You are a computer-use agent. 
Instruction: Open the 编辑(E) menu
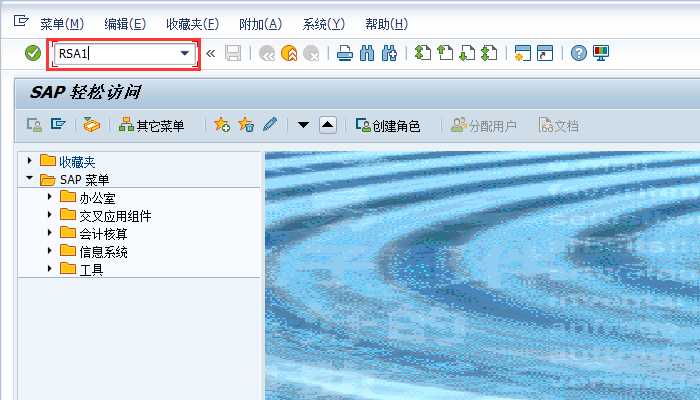coord(125,24)
